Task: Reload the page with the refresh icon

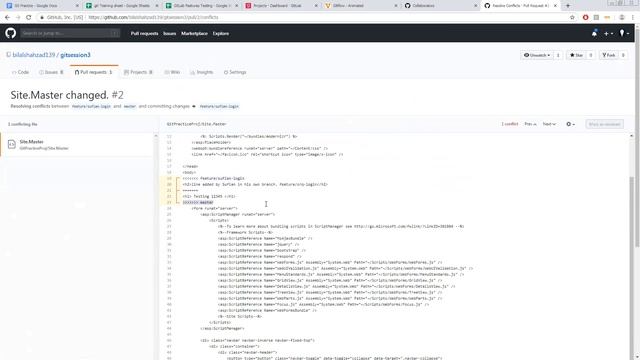Action: [29, 17]
